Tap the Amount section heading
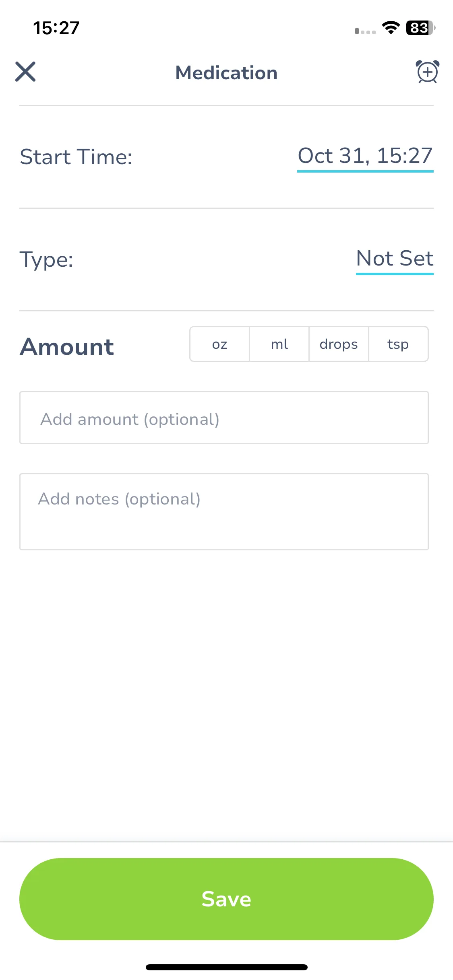Screen dimensions: 453x980 point(67,346)
